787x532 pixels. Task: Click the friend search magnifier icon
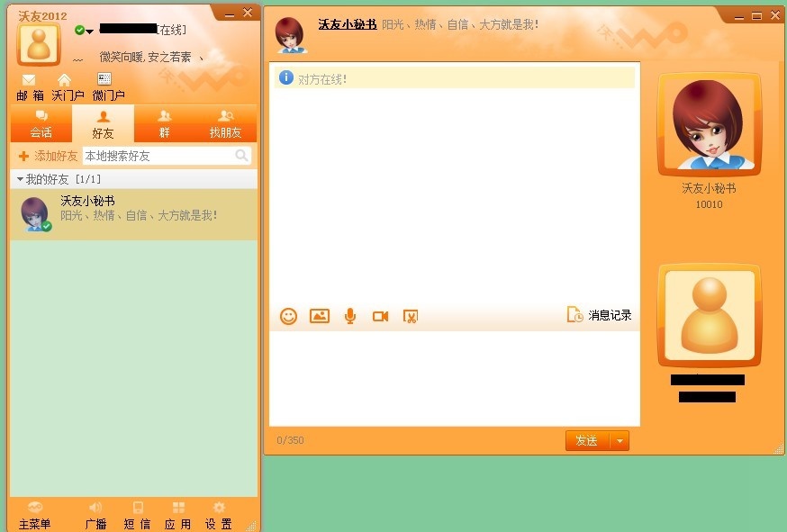click(x=242, y=156)
